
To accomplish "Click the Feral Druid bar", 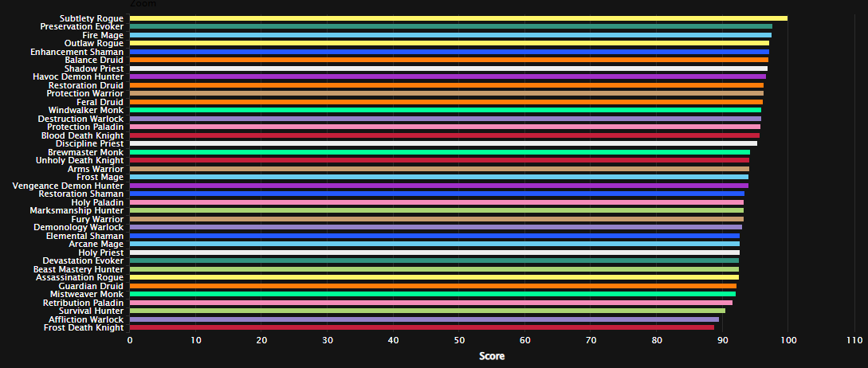I will (446, 102).
